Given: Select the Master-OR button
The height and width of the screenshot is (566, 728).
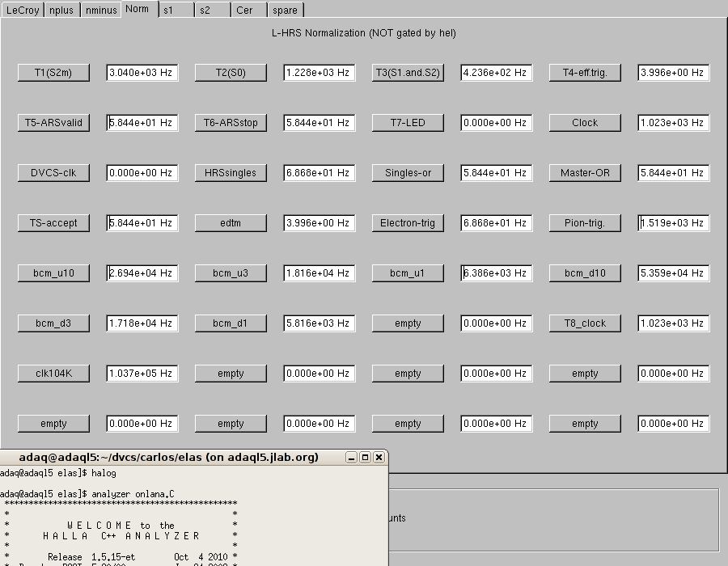Looking at the screenshot, I should click(585, 173).
